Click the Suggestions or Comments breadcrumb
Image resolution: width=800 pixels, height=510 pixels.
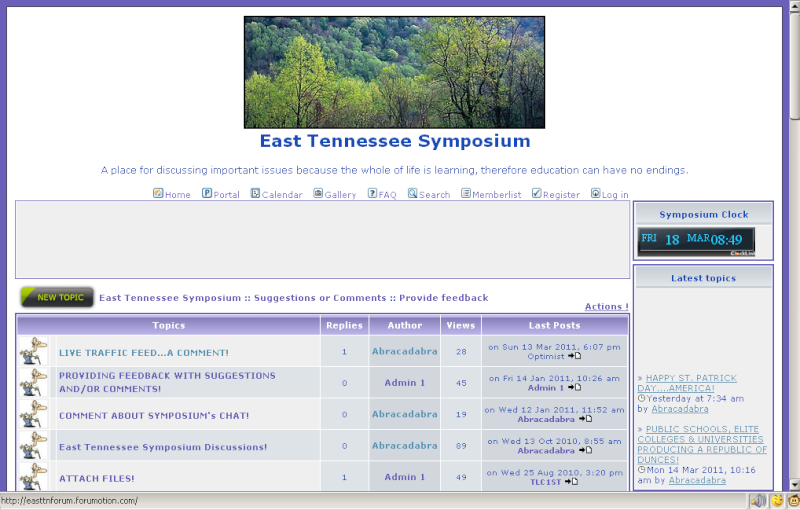tap(320, 298)
